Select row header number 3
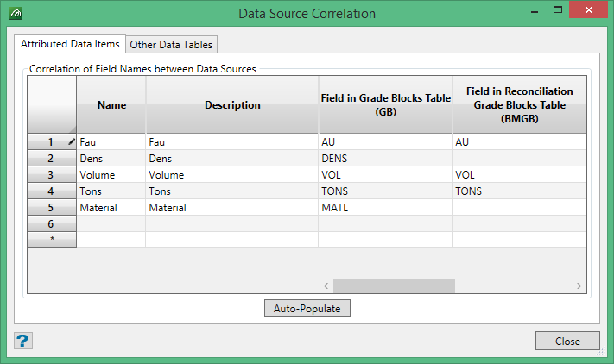 [x=52, y=174]
